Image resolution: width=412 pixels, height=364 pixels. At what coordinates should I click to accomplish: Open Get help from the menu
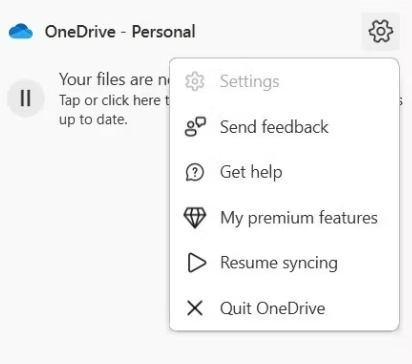pyautogui.click(x=284, y=172)
